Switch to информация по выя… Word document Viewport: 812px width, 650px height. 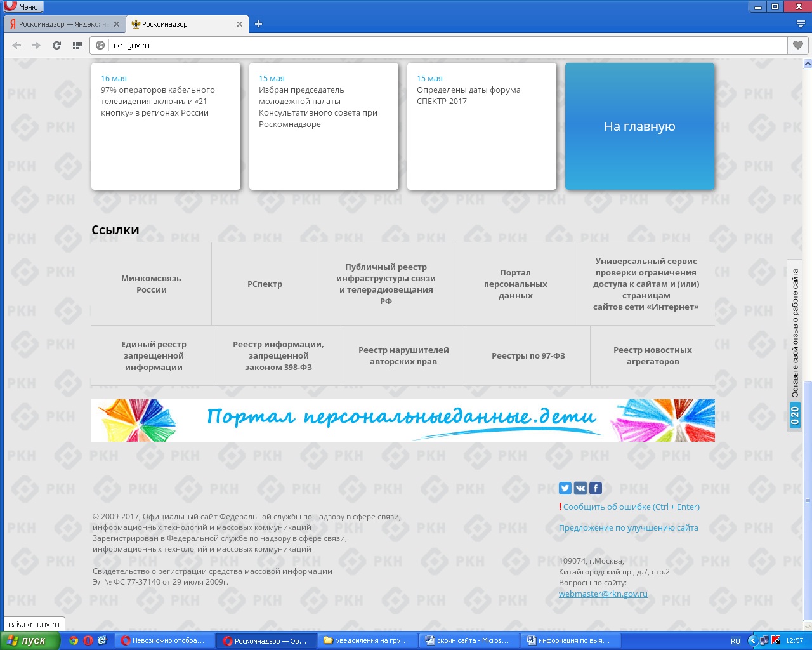[571, 640]
